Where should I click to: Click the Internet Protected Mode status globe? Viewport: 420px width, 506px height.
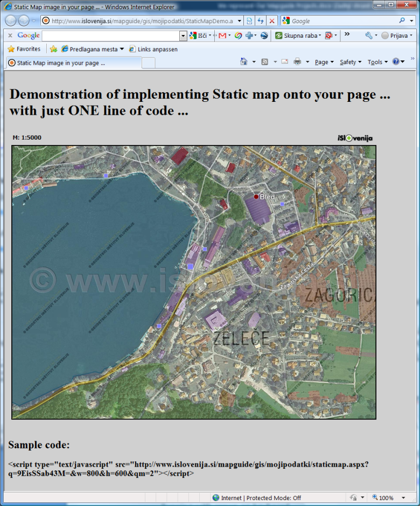point(216,497)
